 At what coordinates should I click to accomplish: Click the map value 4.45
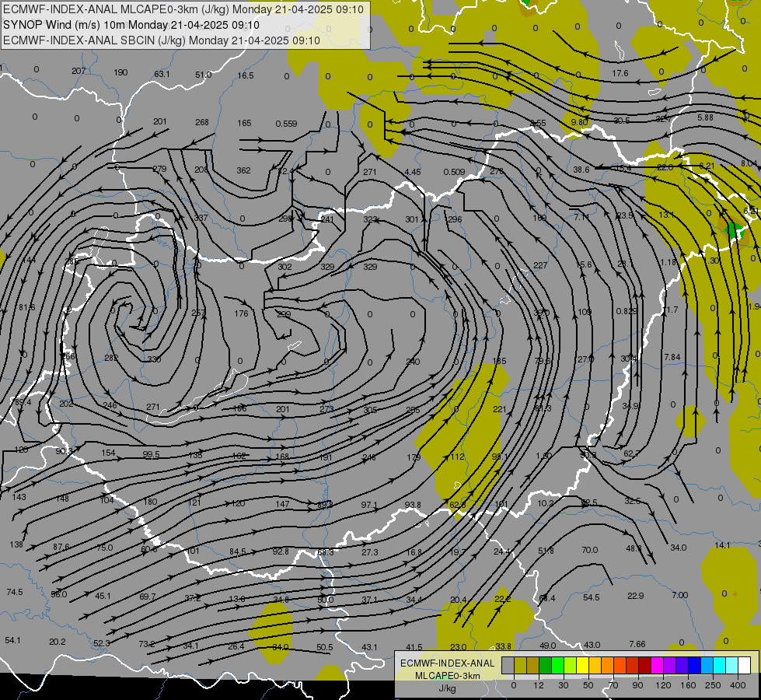tap(413, 172)
